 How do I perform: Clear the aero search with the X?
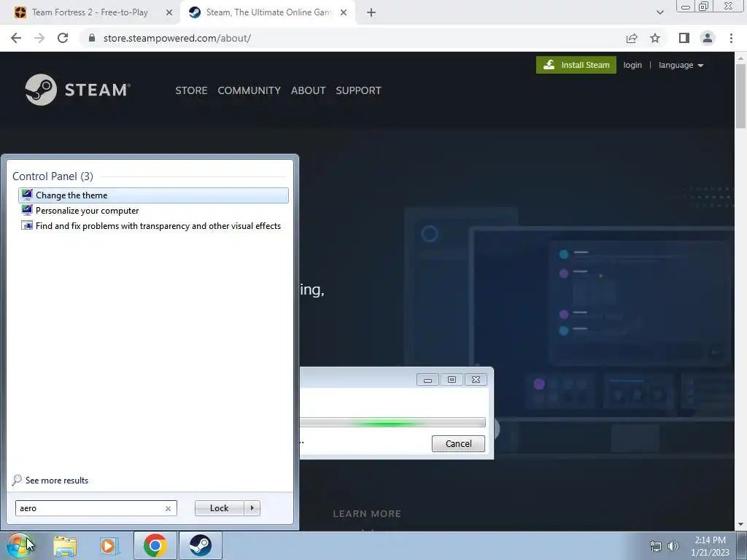[168, 508]
